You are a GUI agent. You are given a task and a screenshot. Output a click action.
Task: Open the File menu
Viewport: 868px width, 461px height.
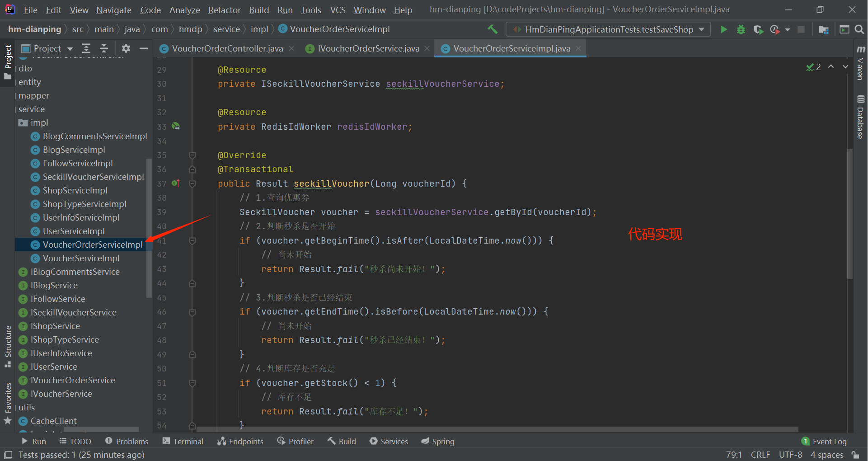[30, 9]
